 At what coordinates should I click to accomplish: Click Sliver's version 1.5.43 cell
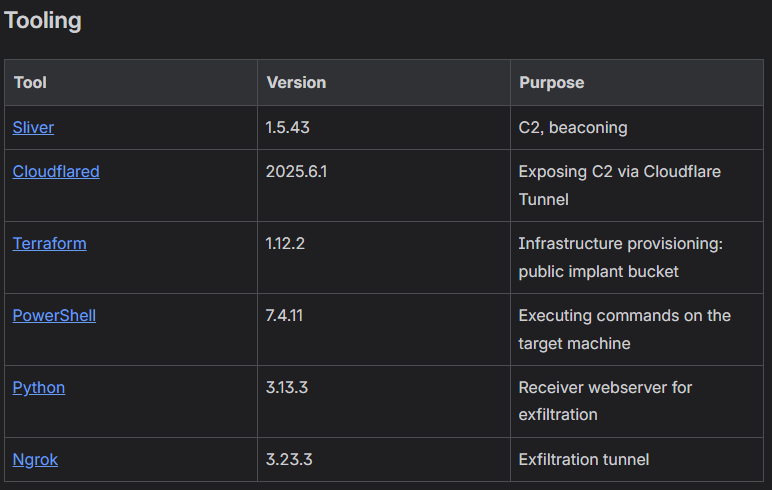coord(288,128)
